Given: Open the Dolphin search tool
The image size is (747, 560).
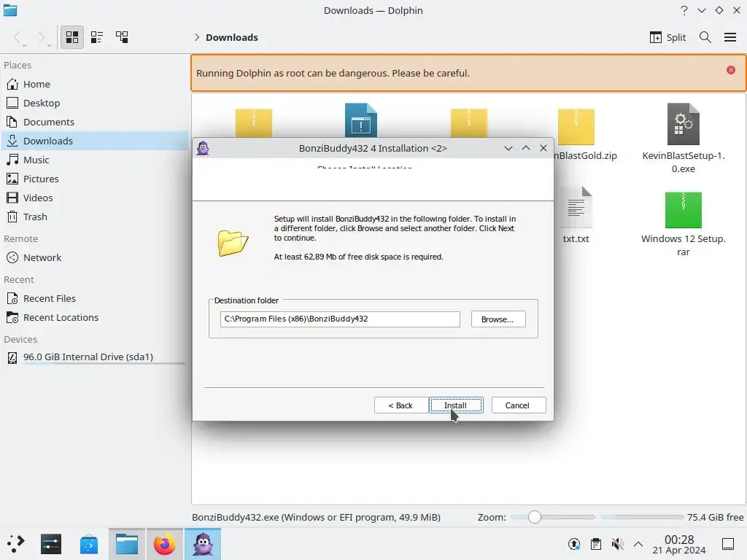Looking at the screenshot, I should (x=705, y=37).
